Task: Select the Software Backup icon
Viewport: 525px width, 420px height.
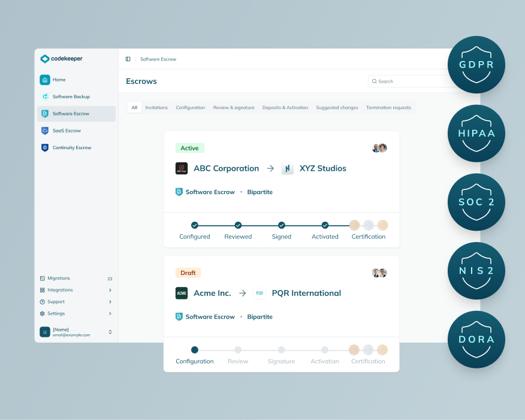Action: coord(45,96)
